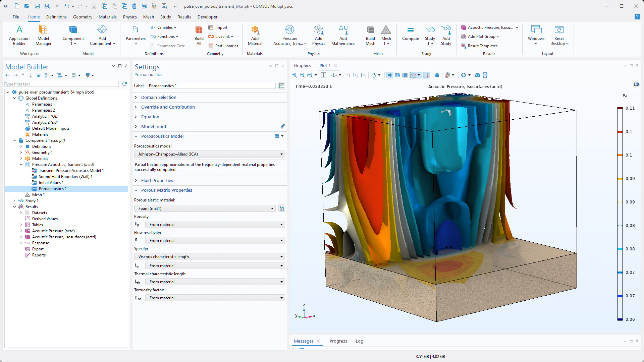Open the Results ribbon tab
Screen dimensions: 644x362
click(184, 17)
